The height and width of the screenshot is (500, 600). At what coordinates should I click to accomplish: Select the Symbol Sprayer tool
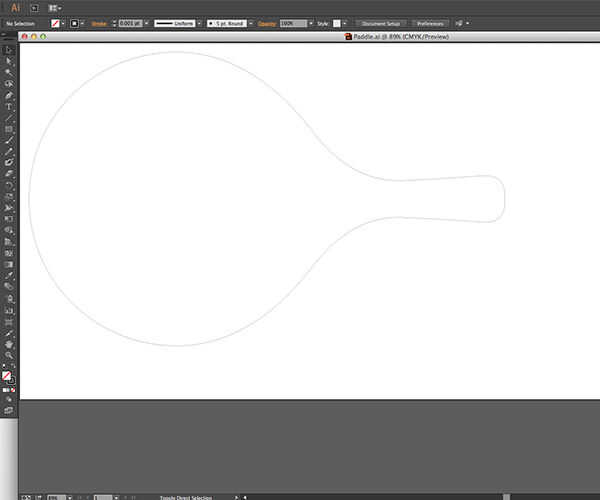(8, 299)
